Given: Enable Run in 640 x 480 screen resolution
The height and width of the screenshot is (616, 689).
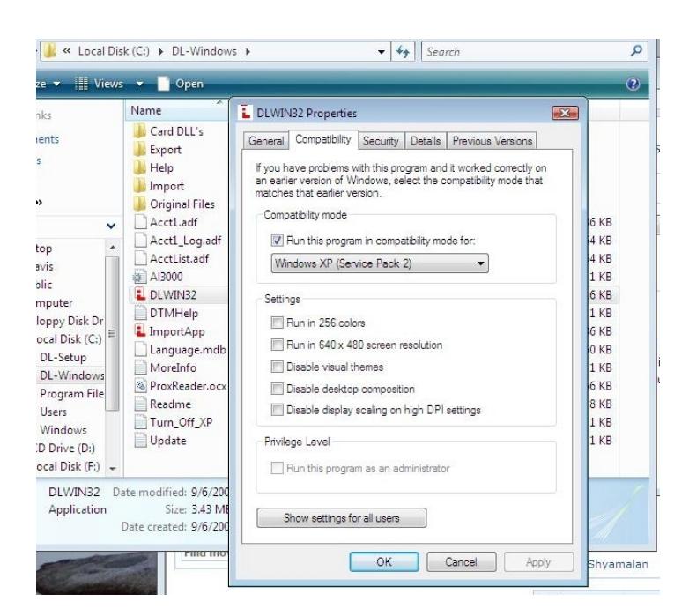Looking at the screenshot, I should 277,345.
